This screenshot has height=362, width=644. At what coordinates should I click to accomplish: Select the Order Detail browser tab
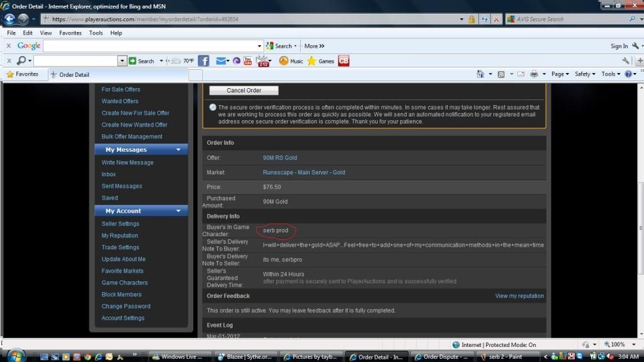[x=118, y=75]
